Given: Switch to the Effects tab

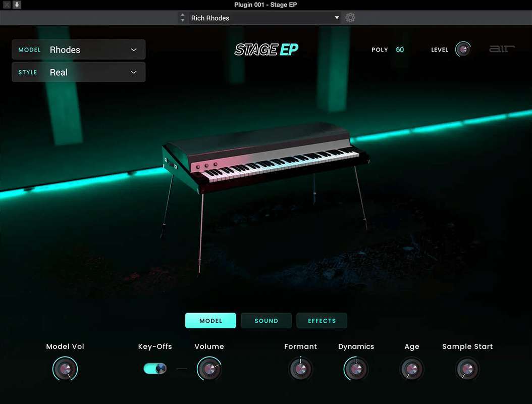Looking at the screenshot, I should coord(322,321).
